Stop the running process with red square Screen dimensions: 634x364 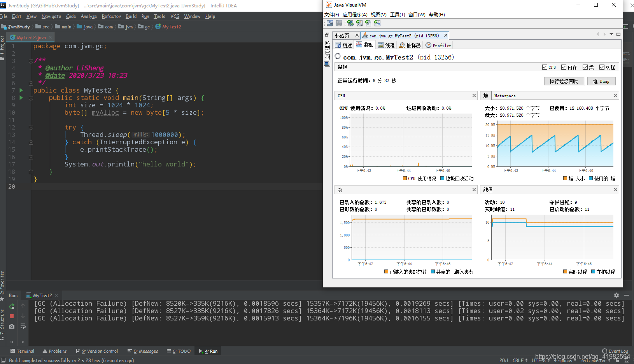(12, 316)
